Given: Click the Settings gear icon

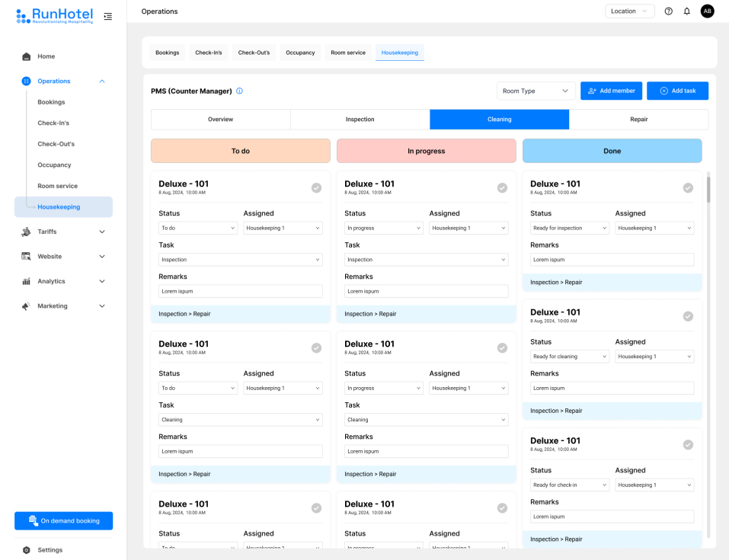Looking at the screenshot, I should [27, 550].
